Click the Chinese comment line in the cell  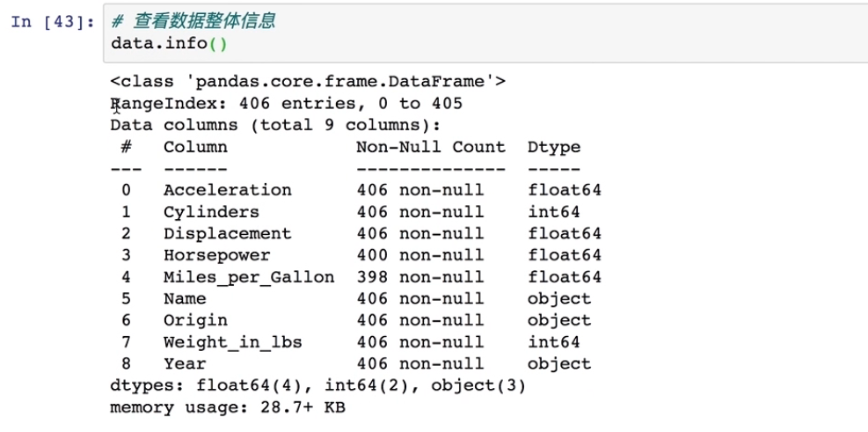[x=193, y=21]
